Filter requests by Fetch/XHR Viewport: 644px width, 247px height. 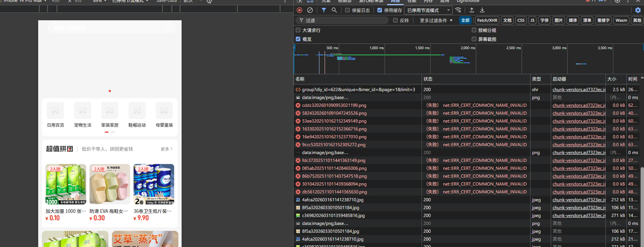pos(487,21)
